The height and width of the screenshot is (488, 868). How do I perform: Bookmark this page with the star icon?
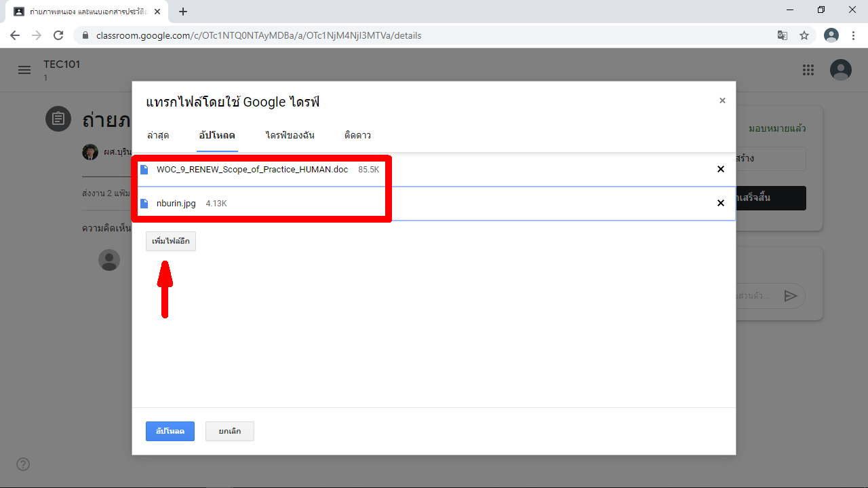coord(804,35)
